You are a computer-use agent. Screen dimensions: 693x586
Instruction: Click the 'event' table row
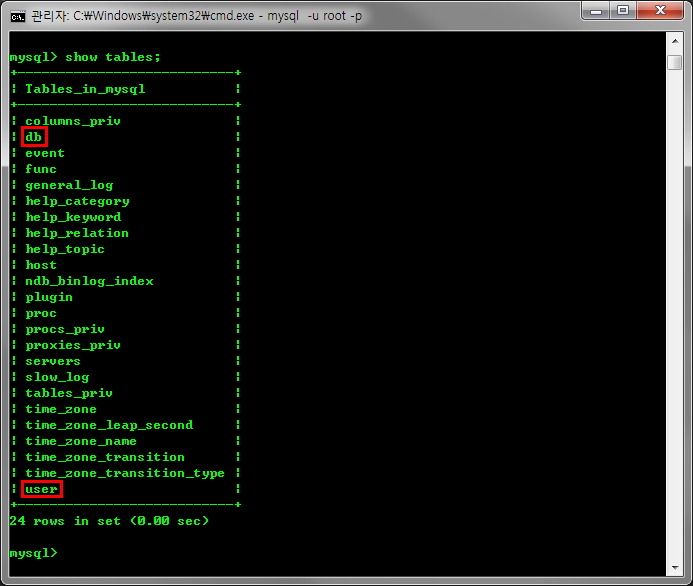click(x=126, y=153)
